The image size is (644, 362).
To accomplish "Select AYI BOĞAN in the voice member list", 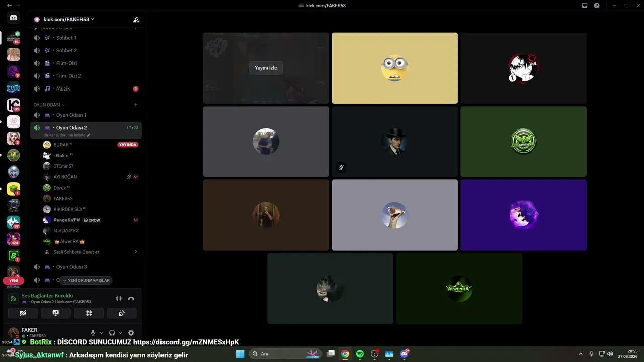I will click(x=91, y=177).
